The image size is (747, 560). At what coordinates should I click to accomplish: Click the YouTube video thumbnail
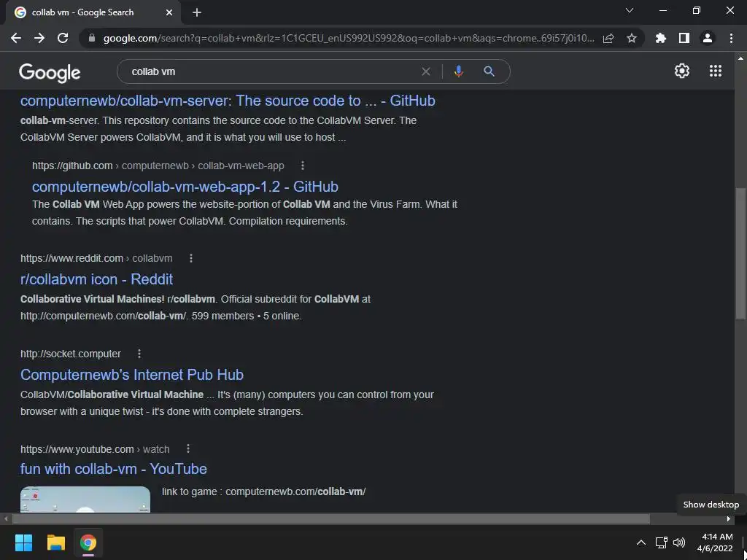click(85, 499)
